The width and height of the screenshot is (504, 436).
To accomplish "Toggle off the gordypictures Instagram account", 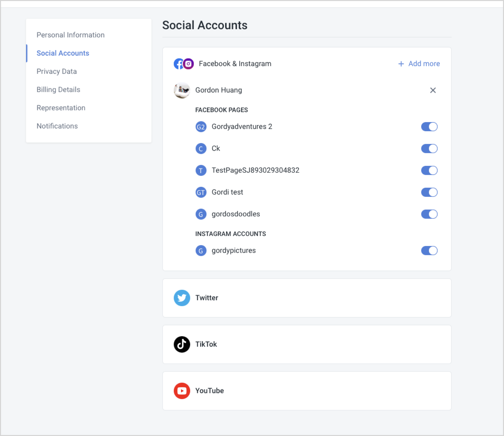I will pos(429,250).
